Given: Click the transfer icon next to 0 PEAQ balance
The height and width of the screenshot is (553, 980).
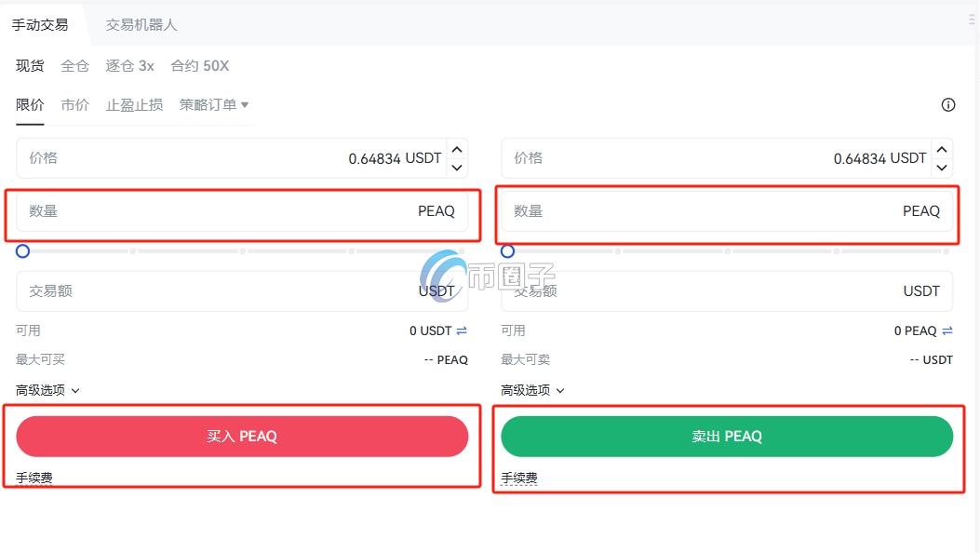Looking at the screenshot, I should pos(946,330).
